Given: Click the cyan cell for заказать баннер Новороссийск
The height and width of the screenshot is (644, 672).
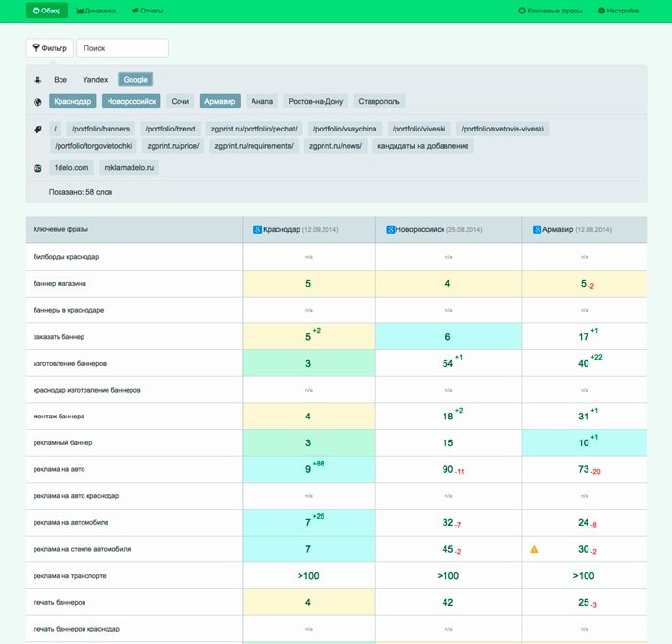Looking at the screenshot, I should (448, 337).
